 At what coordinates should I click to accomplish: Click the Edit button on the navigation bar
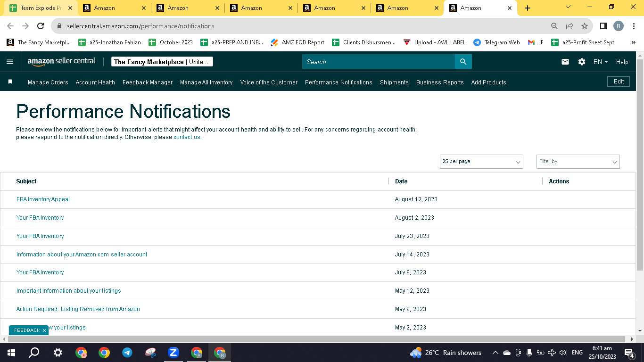[619, 82]
